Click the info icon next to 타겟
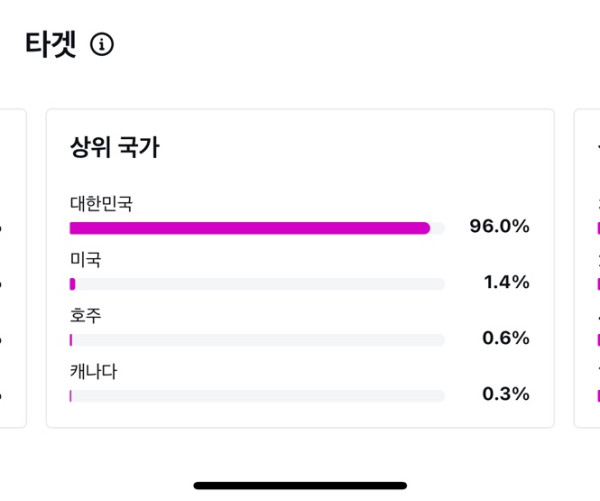The height and width of the screenshot is (501, 600). (102, 45)
